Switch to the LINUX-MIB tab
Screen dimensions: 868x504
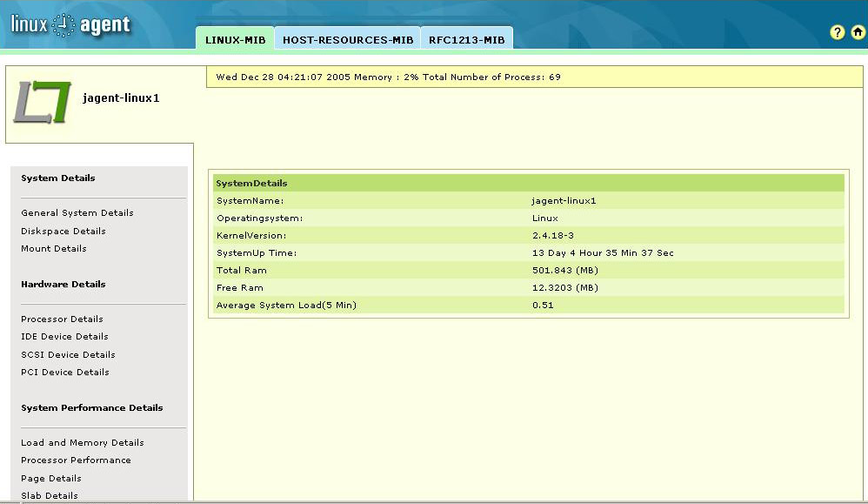click(235, 40)
